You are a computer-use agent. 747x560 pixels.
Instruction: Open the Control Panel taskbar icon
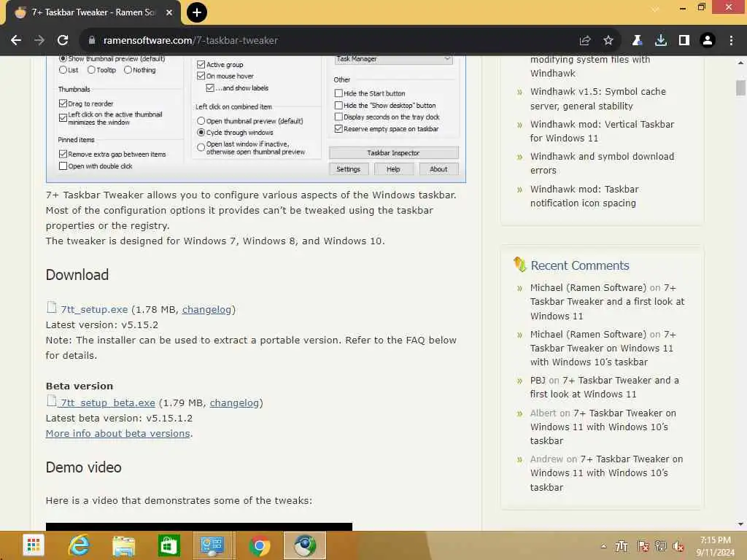(214, 545)
